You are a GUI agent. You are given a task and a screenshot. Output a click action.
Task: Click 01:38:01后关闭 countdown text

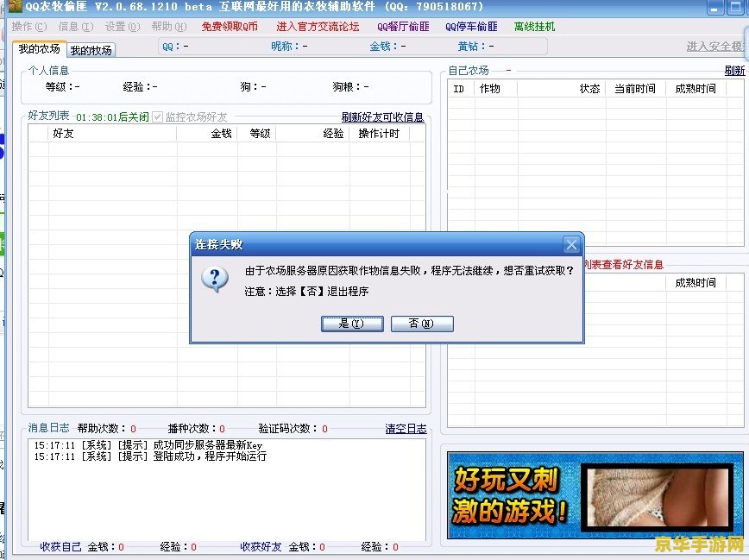click(112, 117)
